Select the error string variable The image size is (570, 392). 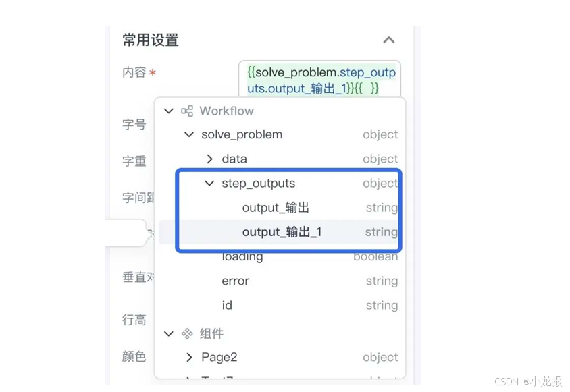click(235, 281)
